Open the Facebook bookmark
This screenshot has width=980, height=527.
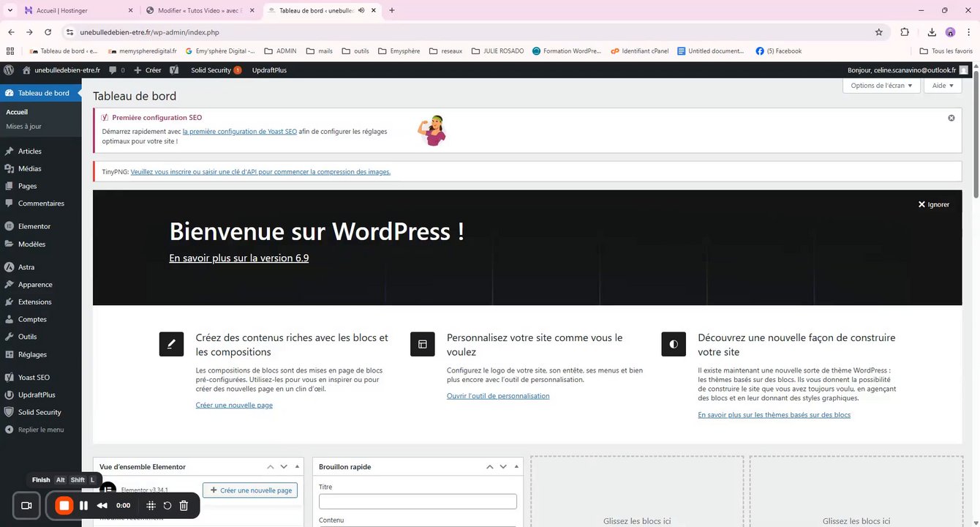tap(779, 51)
